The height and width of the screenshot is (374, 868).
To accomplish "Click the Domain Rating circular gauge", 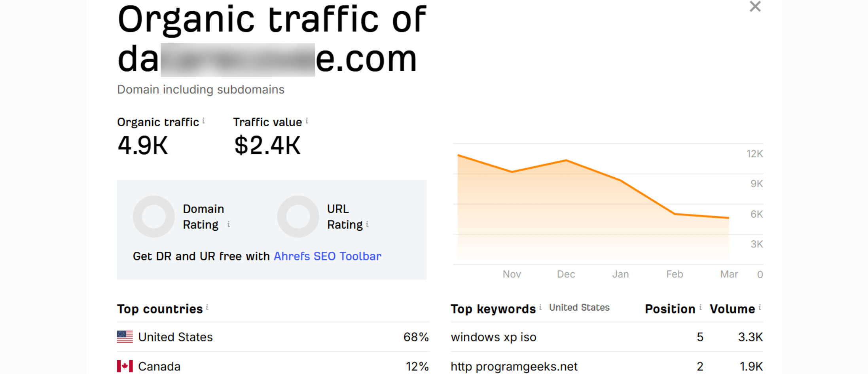I will 154,216.
